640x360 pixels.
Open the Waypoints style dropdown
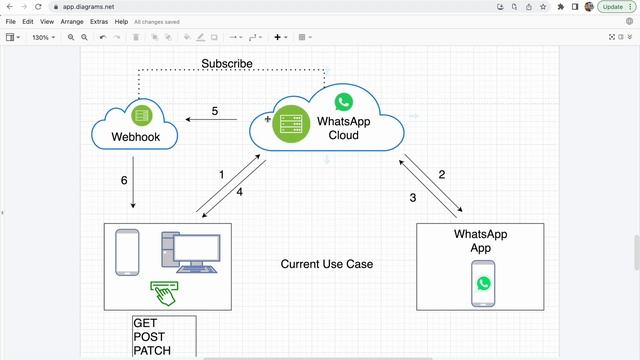tap(255, 37)
